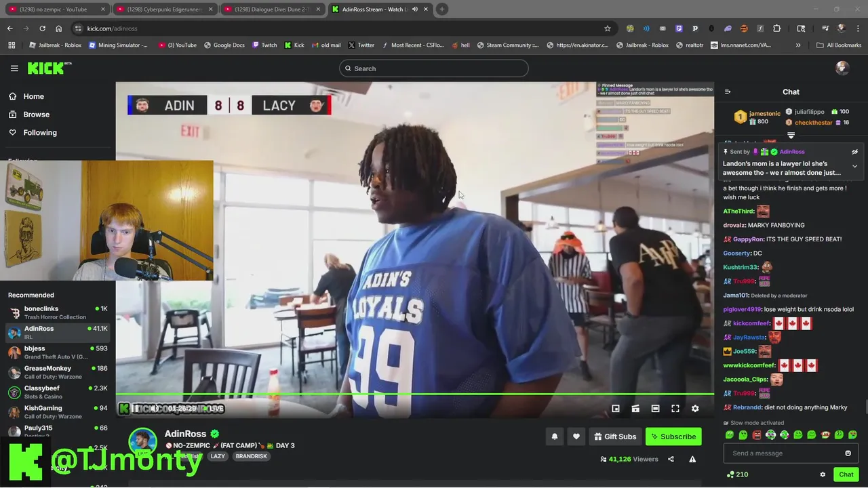The image size is (868, 488).
Task: Open GreaseMonkey recommended channel
Action: (x=58, y=372)
